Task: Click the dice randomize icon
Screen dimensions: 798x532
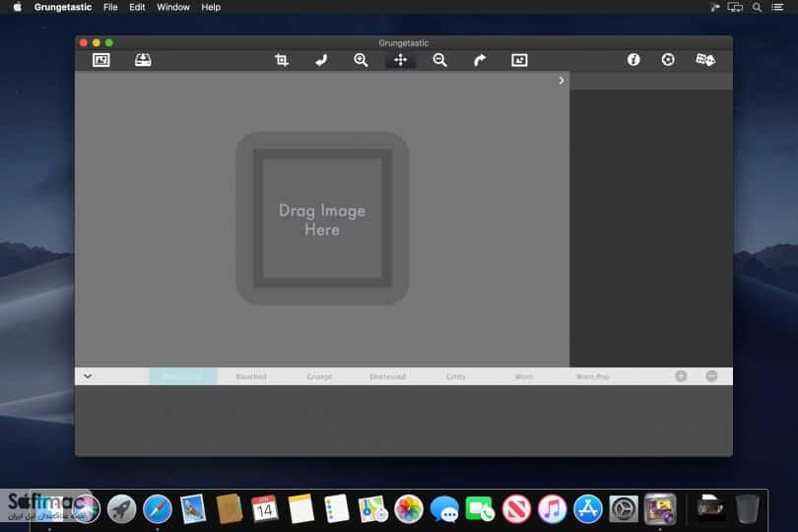Action: 705,59
